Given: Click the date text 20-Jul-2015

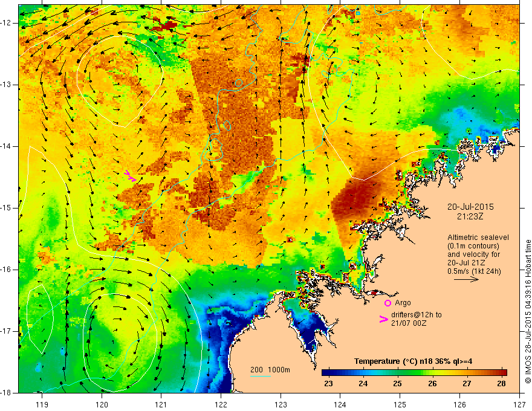Looking at the screenshot, I should coord(470,207).
